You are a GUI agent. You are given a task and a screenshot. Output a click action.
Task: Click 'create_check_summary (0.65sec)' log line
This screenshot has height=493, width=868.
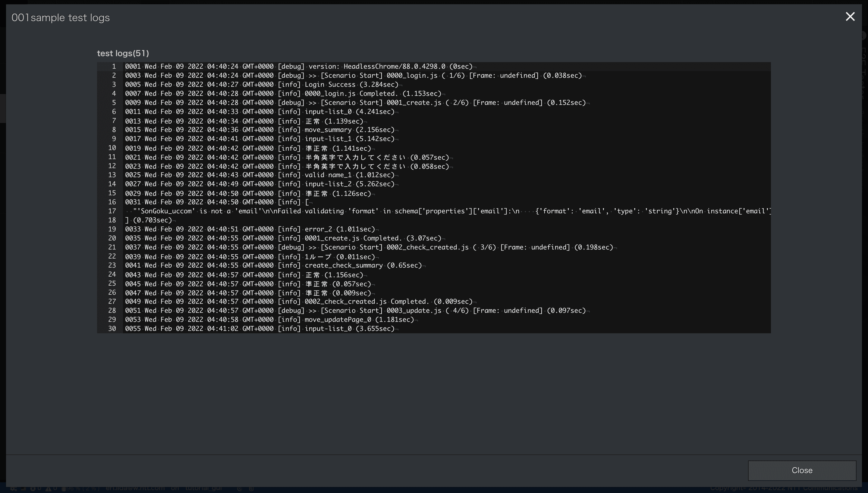pos(275,265)
